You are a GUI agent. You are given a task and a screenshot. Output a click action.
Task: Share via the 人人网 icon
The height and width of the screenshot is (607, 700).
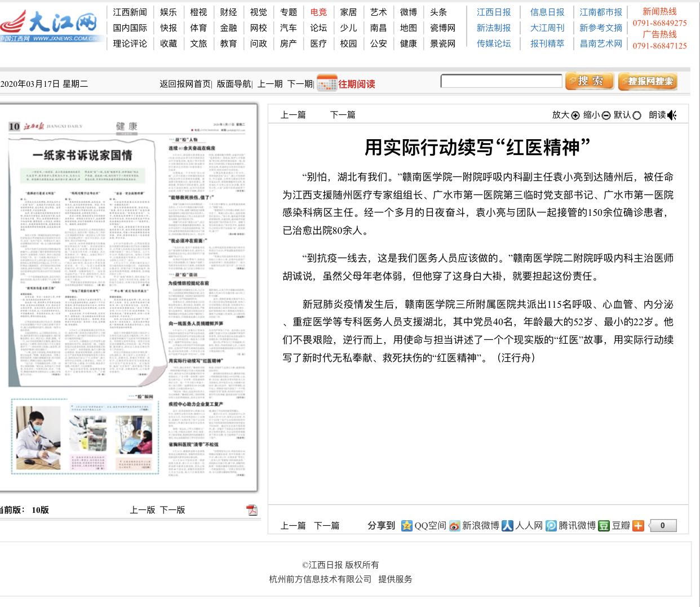point(507,526)
